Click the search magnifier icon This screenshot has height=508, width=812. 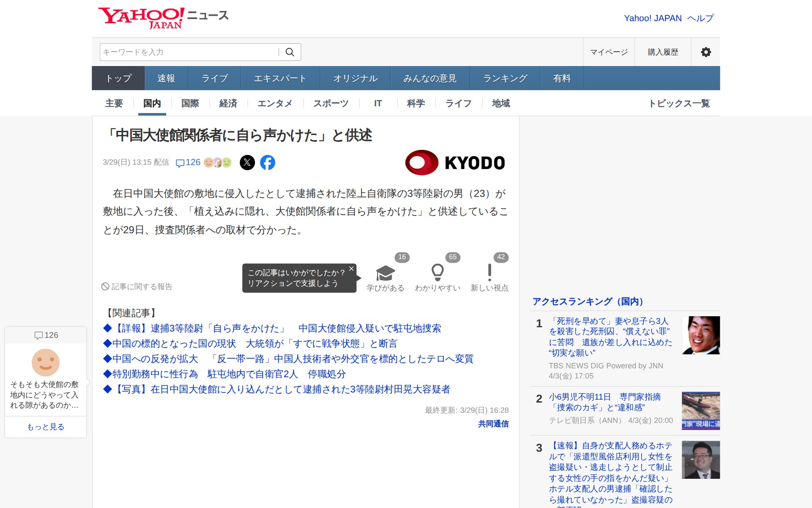290,52
